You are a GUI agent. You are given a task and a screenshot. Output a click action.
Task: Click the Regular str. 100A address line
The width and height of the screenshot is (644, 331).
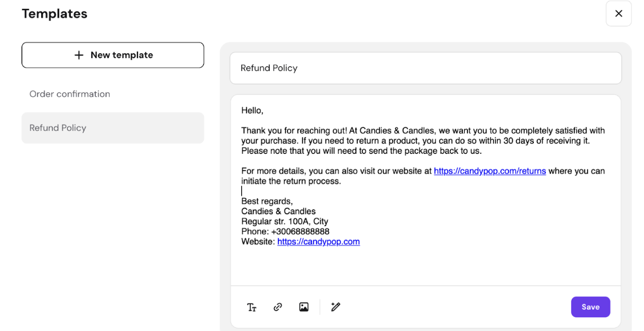284,222
